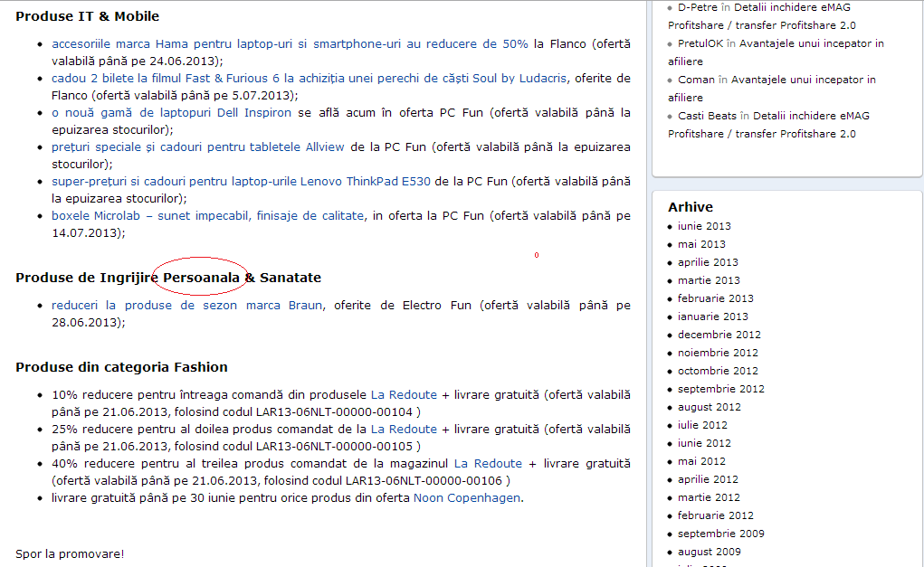Open the iunie 2012 archive
Screen dimensions: 924x567
704,443
